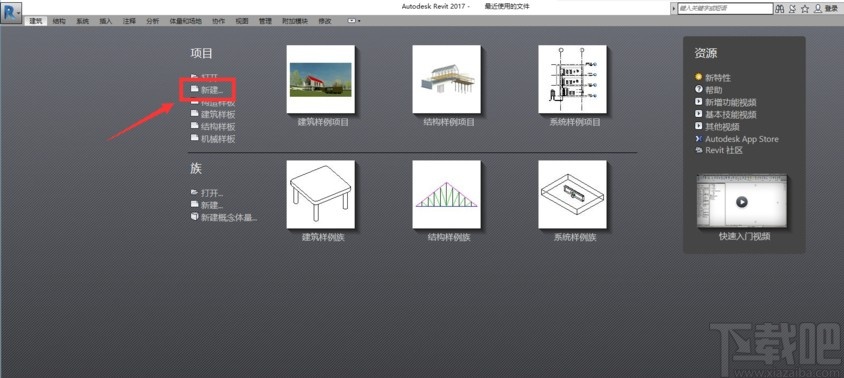Open the 结构样板 template link
This screenshot has width=844, height=378.
[218, 127]
